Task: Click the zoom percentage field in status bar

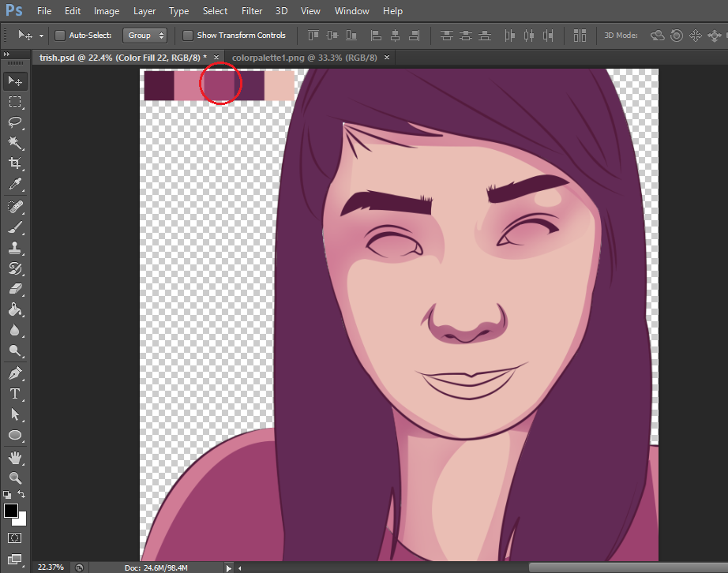Action: coord(52,567)
